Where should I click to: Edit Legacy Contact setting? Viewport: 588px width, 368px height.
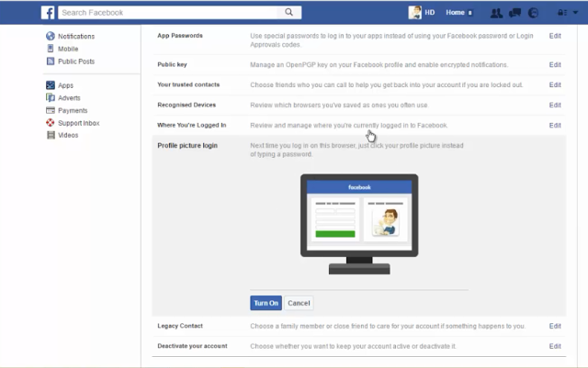click(x=555, y=327)
